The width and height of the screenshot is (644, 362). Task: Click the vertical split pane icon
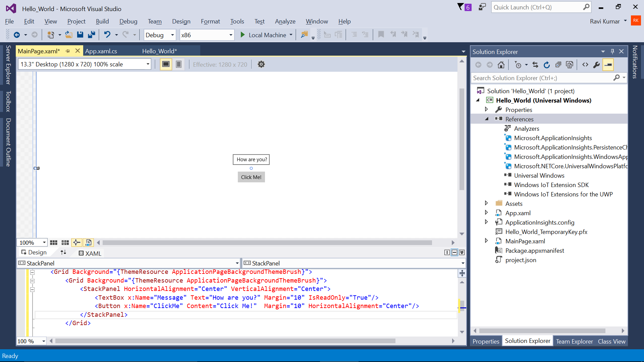[x=447, y=252]
